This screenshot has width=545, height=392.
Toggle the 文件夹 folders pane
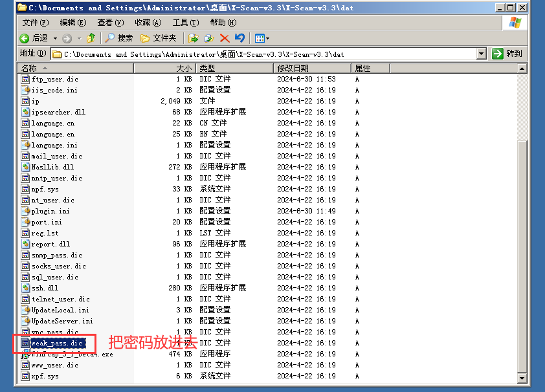click(x=159, y=38)
